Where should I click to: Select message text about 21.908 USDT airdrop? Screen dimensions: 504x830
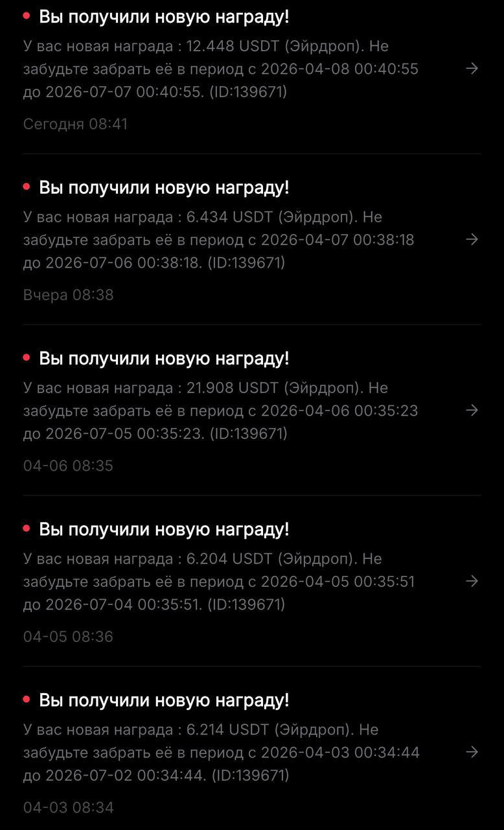click(x=220, y=410)
